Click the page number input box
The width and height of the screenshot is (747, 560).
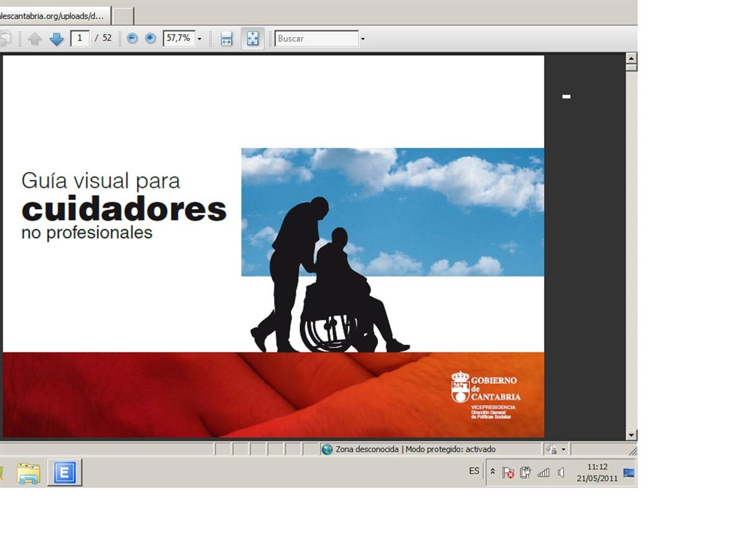[x=80, y=38]
